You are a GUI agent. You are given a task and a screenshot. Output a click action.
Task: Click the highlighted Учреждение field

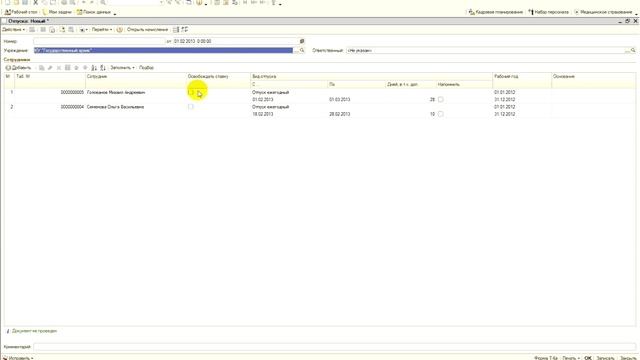(163, 51)
